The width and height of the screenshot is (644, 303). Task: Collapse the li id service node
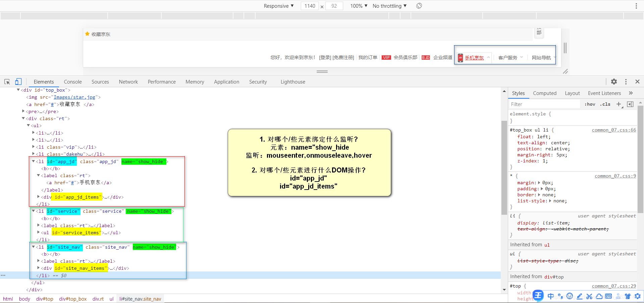pos(33,211)
